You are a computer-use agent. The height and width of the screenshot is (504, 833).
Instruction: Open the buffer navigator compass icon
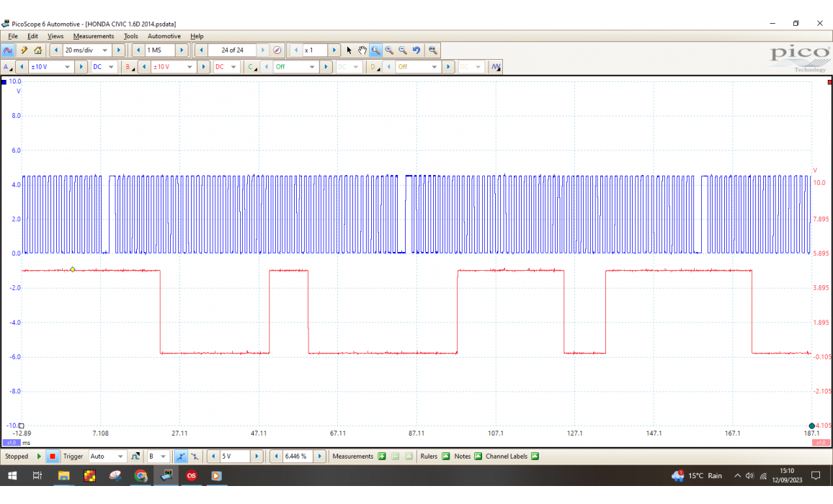coord(277,50)
